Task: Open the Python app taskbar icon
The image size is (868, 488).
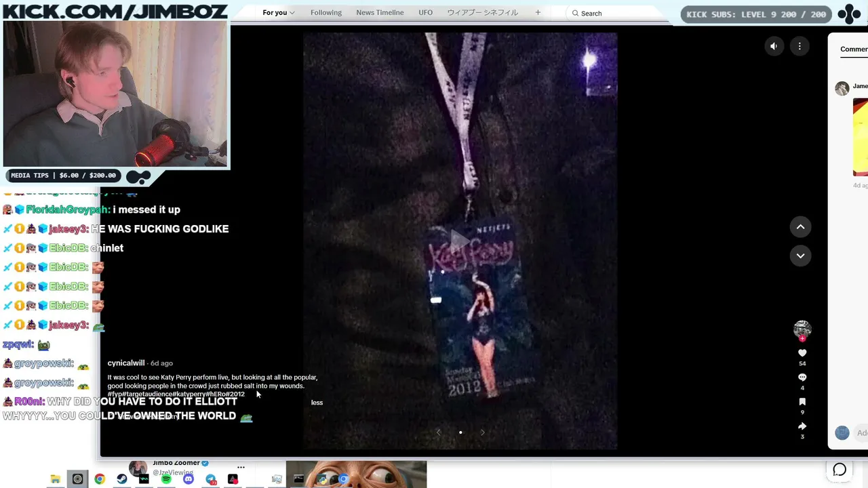Action: click(322, 479)
